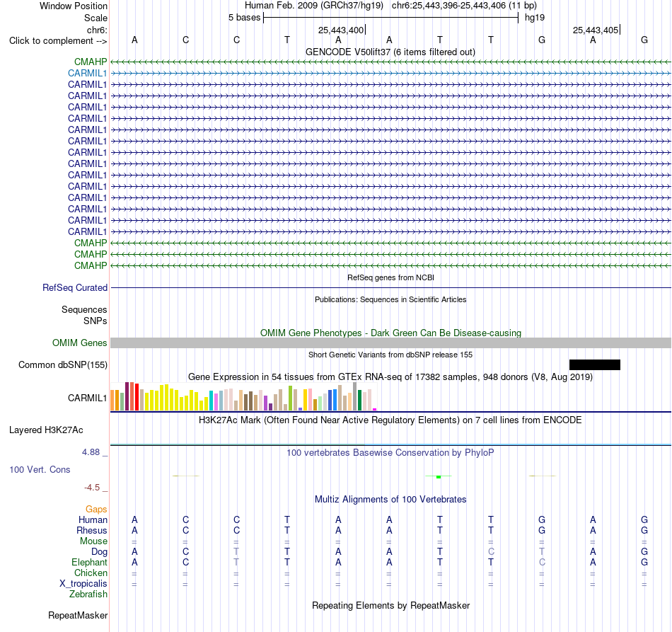Click the Human Feb. 2009 (GRCh37/hg19) title text

(x=313, y=6)
